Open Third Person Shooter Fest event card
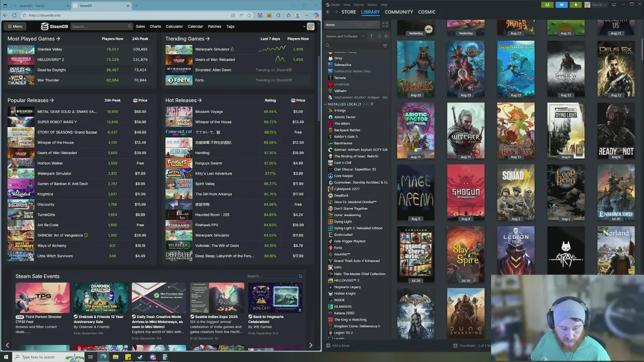The width and height of the screenshot is (644, 362). click(42, 308)
